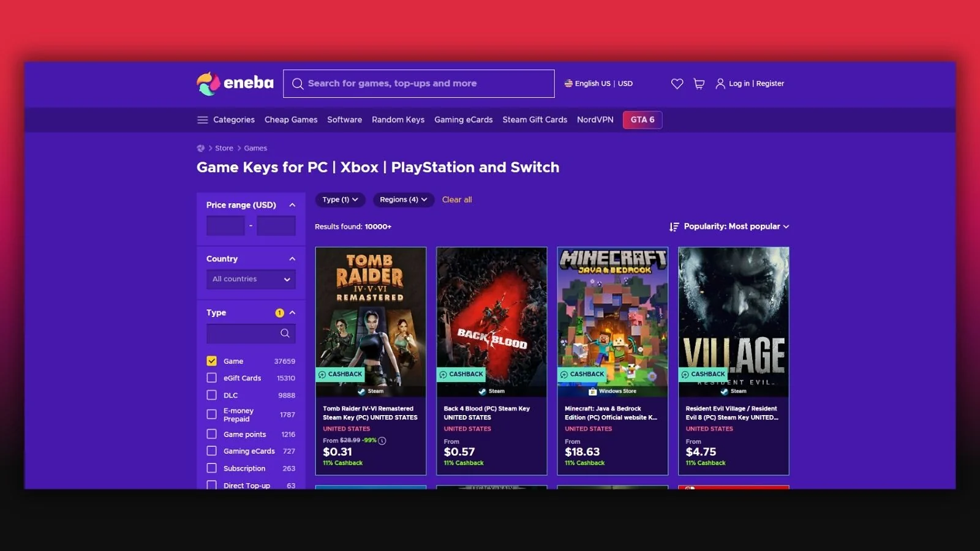Go to Store breadcrumb
The width and height of the screenshot is (980, 551).
point(224,148)
